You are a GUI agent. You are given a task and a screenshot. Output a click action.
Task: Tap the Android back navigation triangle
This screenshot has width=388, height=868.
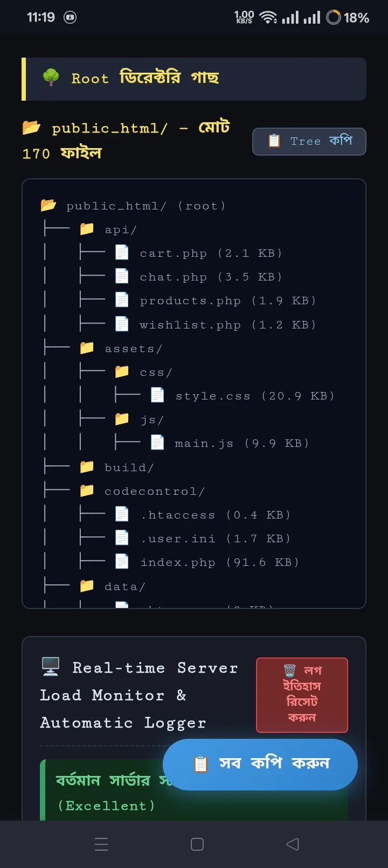click(293, 844)
